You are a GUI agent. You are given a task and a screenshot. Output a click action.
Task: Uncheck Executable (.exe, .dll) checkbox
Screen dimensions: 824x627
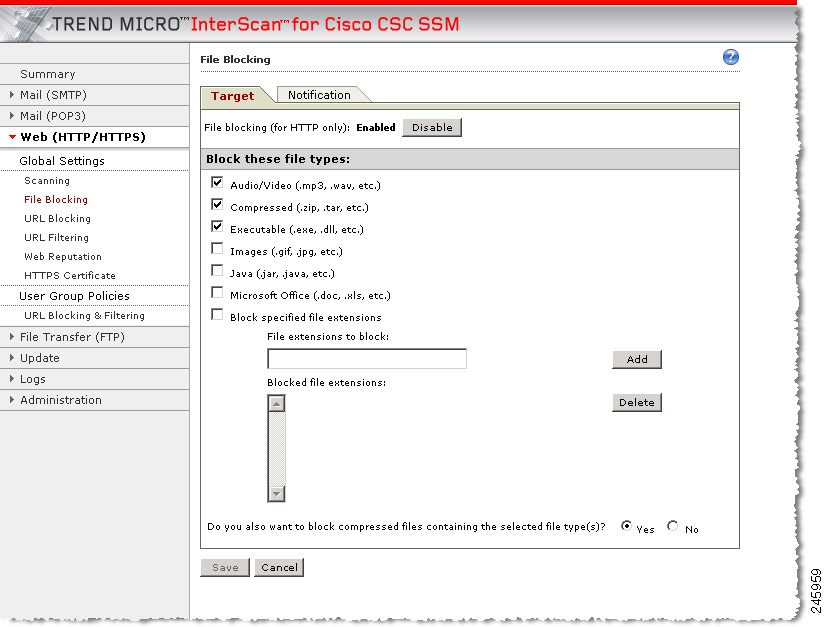[x=217, y=226]
